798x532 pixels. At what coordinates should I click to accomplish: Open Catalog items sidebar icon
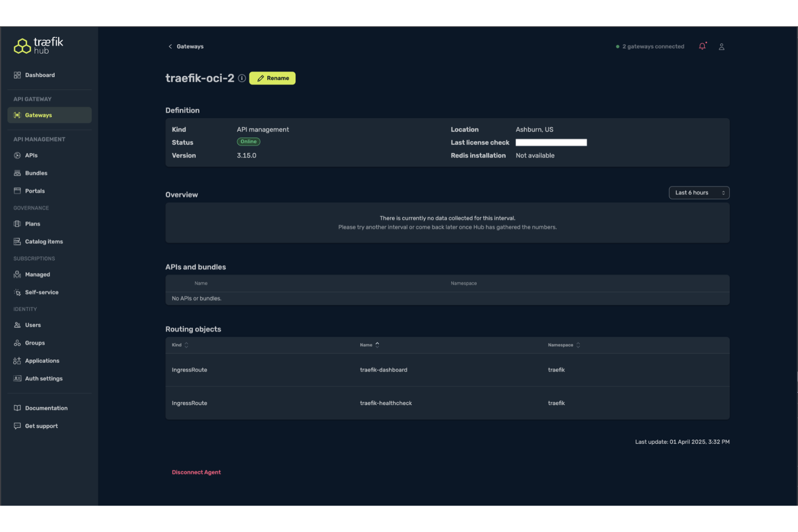[17, 241]
